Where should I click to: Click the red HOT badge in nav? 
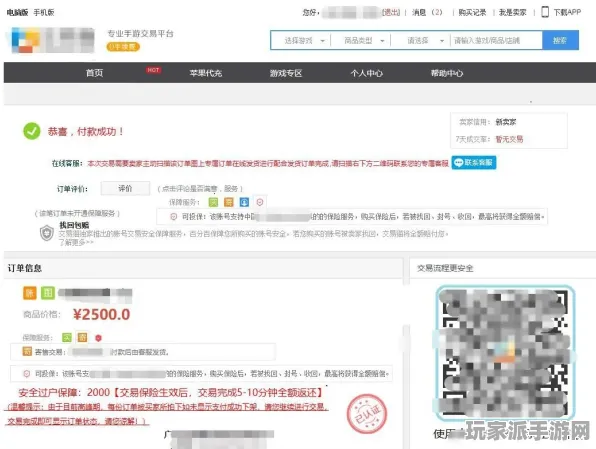tap(153, 70)
